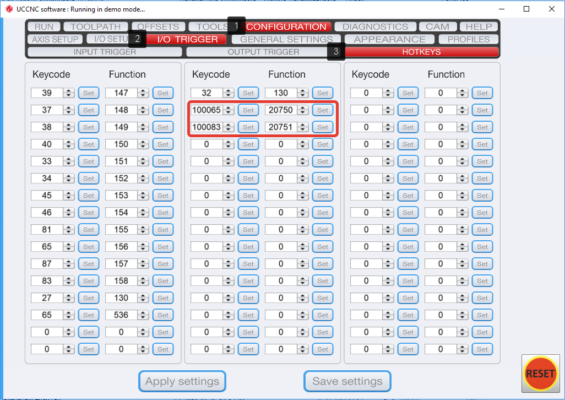Viewport: 565px width, 400px height.
Task: Click the spinner next to function 536
Action: pyautogui.click(x=143, y=315)
